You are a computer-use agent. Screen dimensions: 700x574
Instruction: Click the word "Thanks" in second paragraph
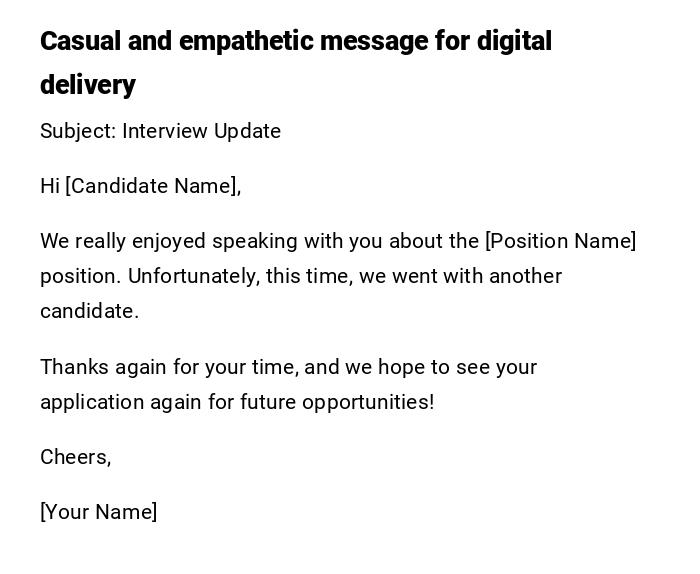click(x=75, y=368)
